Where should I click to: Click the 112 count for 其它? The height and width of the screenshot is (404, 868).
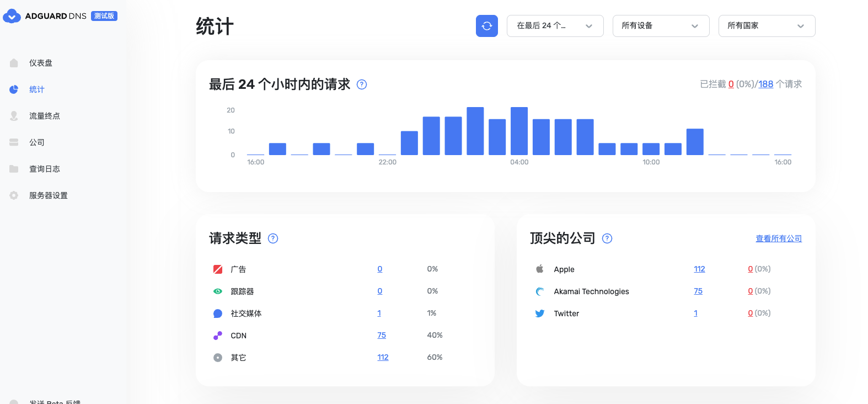(383, 357)
